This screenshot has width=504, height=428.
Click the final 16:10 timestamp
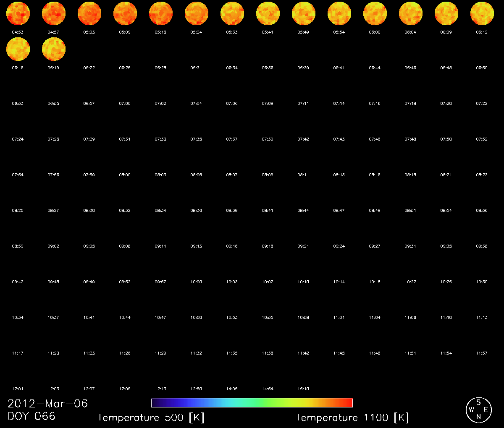pos(303,389)
